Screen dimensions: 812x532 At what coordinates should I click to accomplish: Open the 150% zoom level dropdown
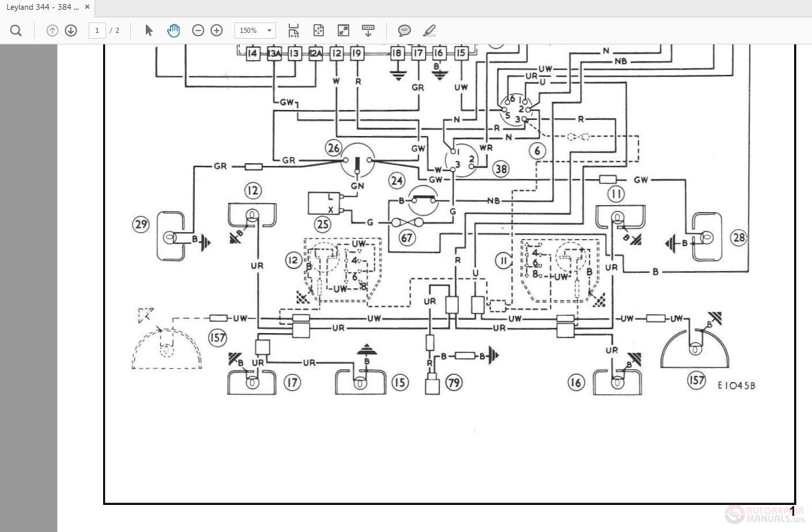255,31
